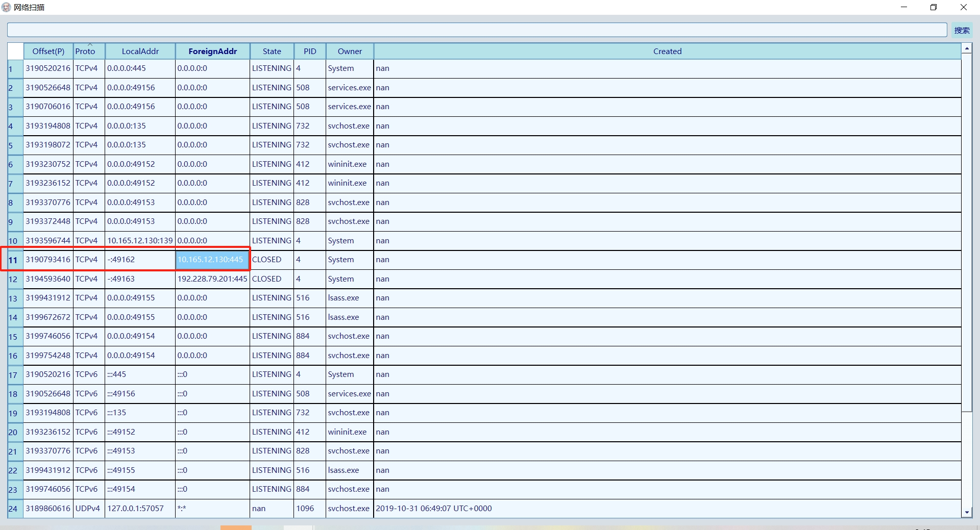Select row number 1 header
Viewport: 980px width, 530px height.
point(15,69)
